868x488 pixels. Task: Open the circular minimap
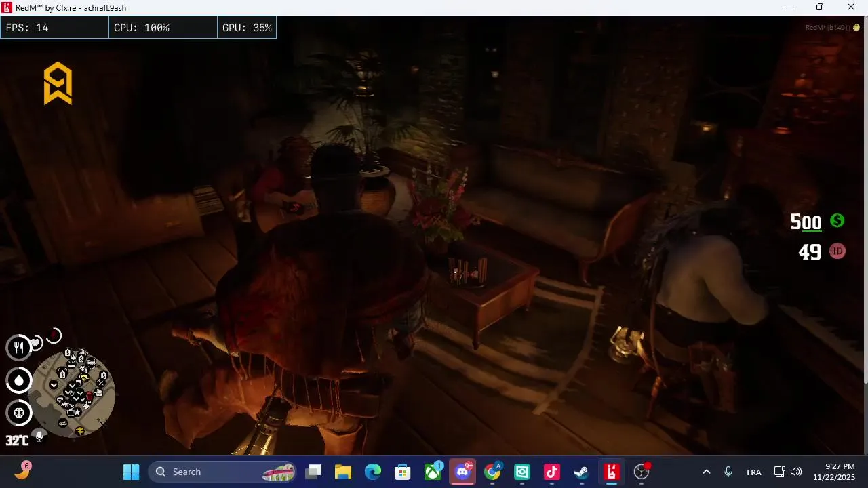click(x=75, y=393)
